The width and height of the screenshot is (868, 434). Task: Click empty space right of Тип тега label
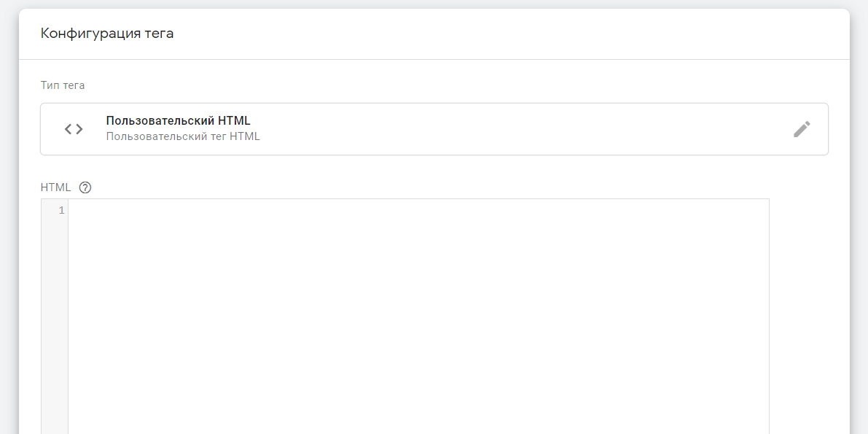[437, 85]
